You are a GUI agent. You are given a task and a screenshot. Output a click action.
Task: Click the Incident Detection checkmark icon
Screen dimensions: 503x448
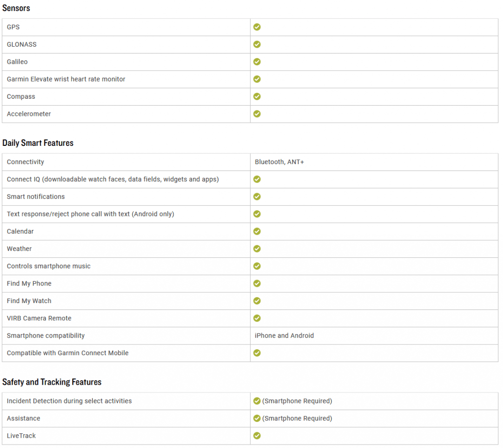point(257,401)
